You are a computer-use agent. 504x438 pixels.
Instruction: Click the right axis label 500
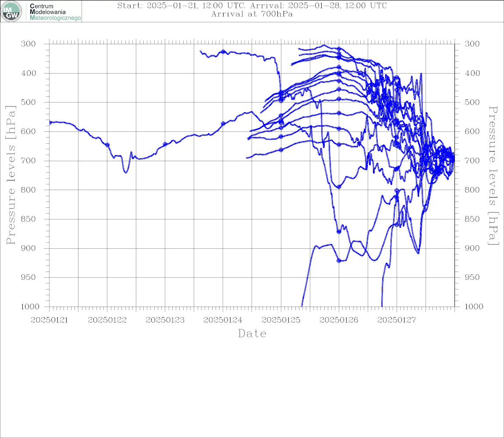coord(472,102)
